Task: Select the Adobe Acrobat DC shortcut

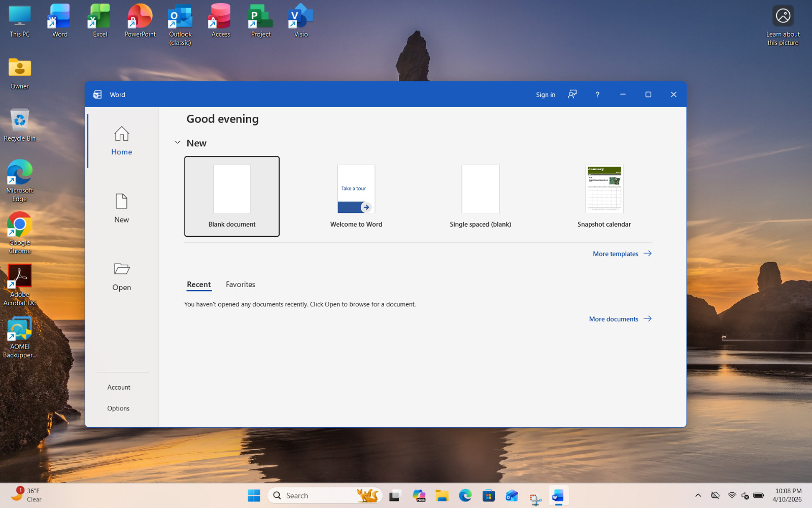Action: tap(20, 285)
